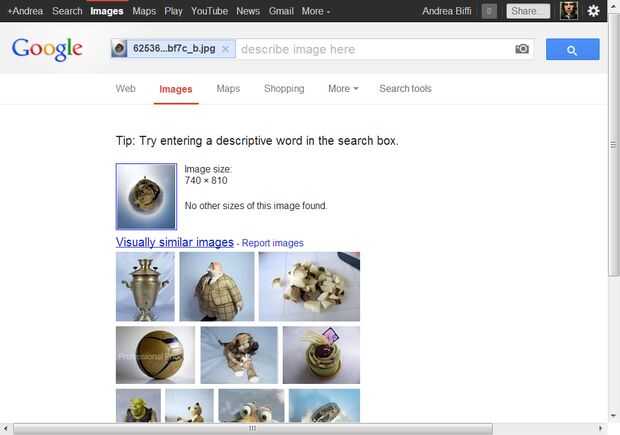Click the Report images link

point(272,243)
